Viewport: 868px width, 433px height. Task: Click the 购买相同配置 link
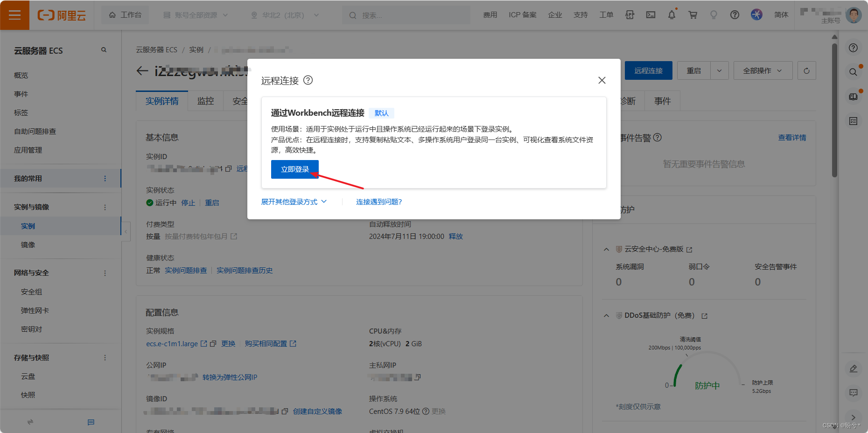pos(266,343)
